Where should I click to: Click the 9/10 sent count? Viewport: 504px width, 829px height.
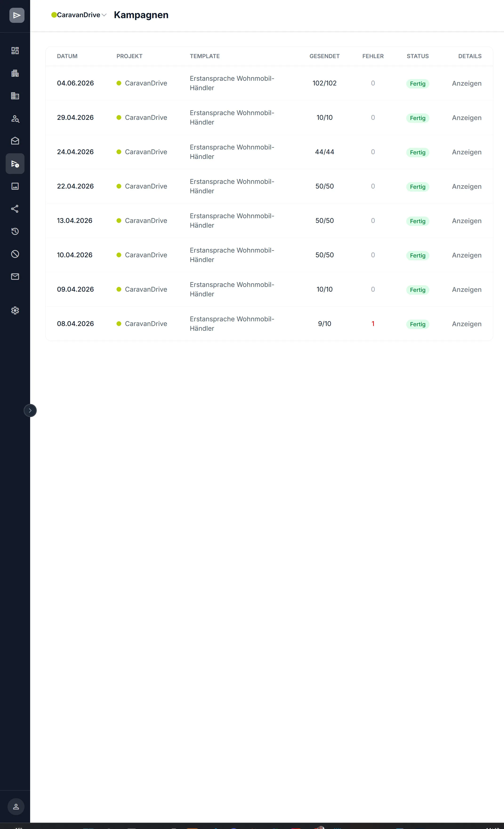(325, 324)
